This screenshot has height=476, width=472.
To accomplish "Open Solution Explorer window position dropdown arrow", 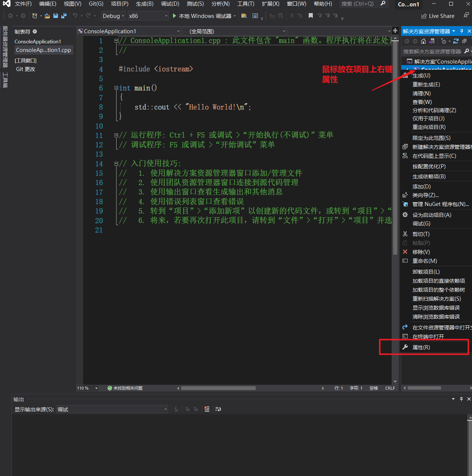I will coord(454,31).
